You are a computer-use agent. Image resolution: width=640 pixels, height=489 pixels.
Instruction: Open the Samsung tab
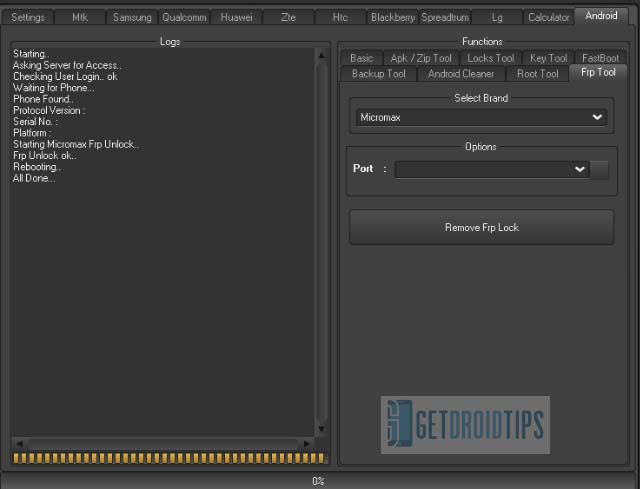[132, 18]
